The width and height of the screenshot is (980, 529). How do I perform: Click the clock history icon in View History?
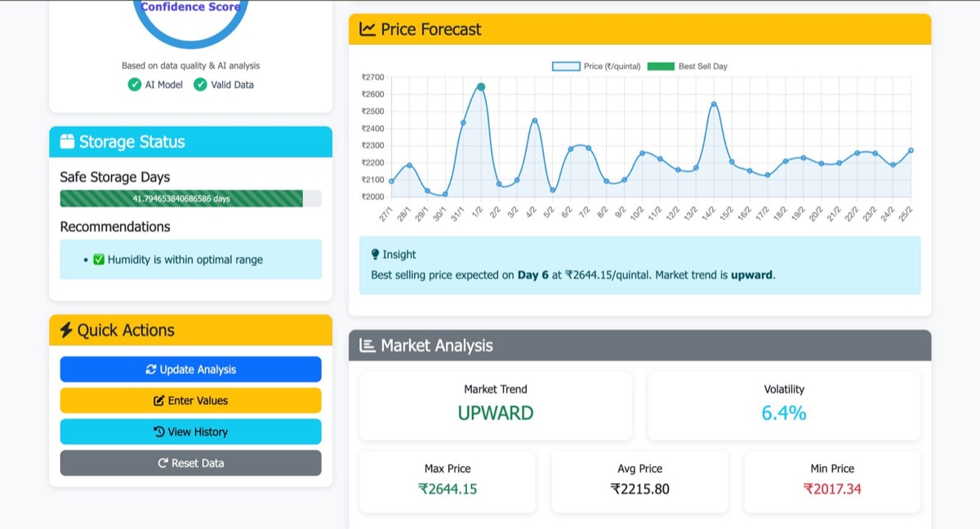tap(159, 432)
